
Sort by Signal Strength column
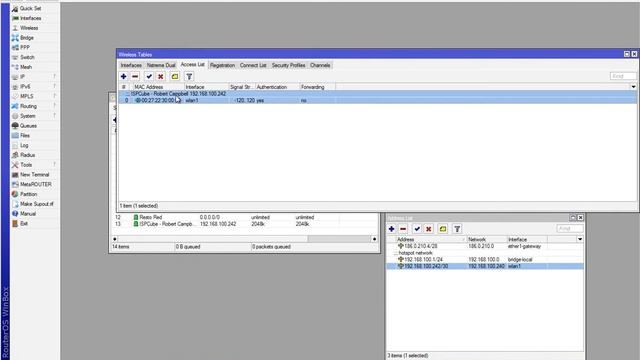tap(242, 87)
